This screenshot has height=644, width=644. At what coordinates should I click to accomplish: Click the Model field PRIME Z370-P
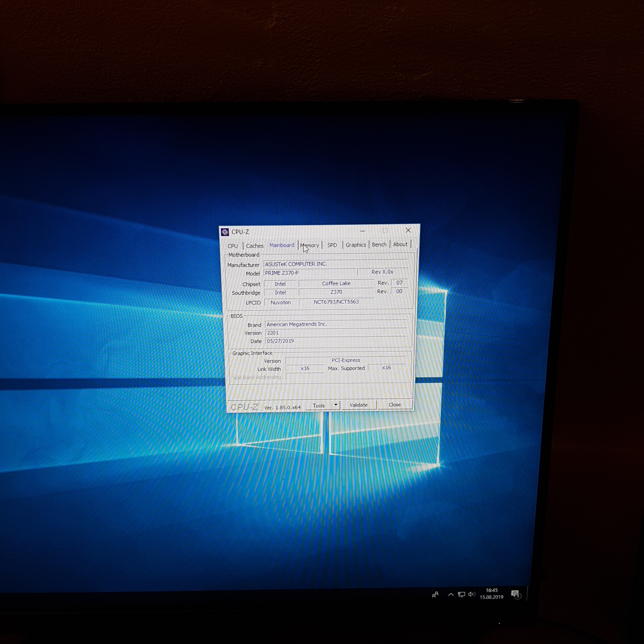pos(309,273)
